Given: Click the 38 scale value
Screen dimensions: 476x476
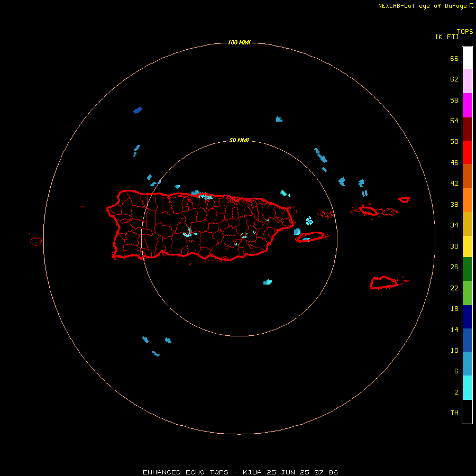Looking at the screenshot, I should click(x=454, y=204).
